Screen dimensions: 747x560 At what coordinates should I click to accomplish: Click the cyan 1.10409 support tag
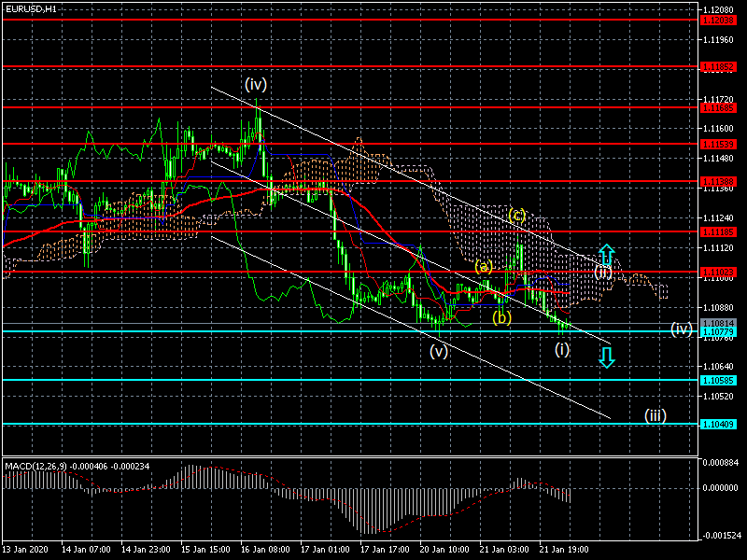718,424
